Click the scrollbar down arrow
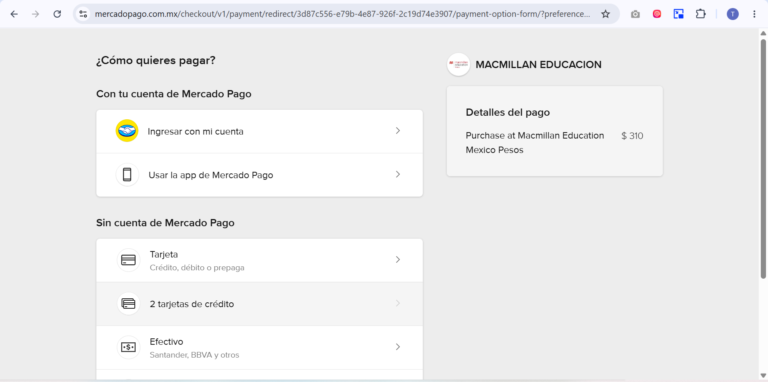768x382 pixels. [763, 376]
